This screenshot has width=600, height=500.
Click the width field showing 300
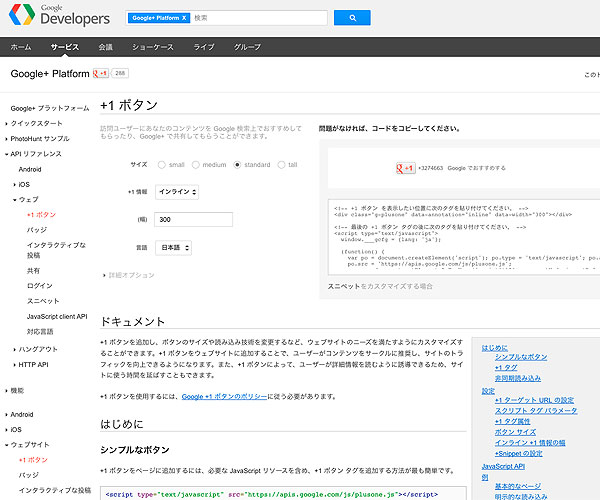click(193, 220)
